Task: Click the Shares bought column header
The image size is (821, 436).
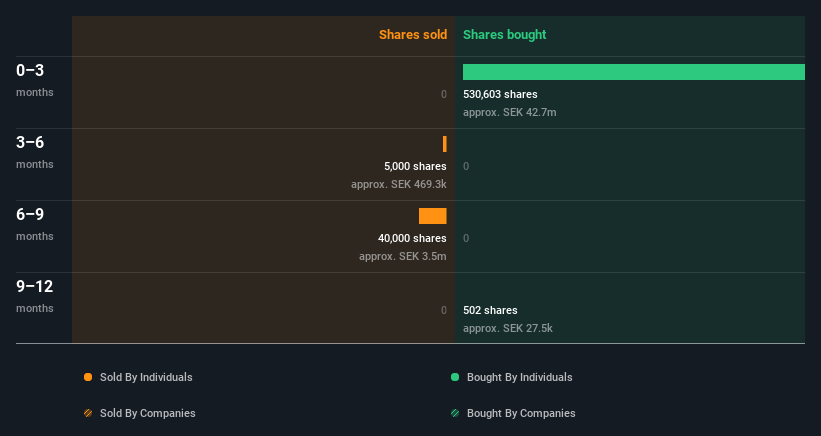Action: [504, 35]
